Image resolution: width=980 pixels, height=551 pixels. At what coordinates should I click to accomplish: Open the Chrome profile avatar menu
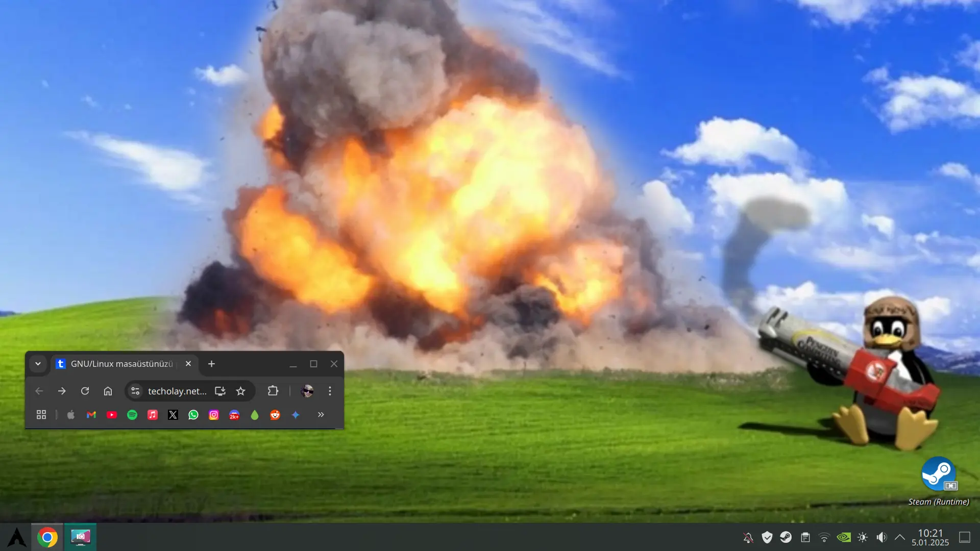pos(307,391)
